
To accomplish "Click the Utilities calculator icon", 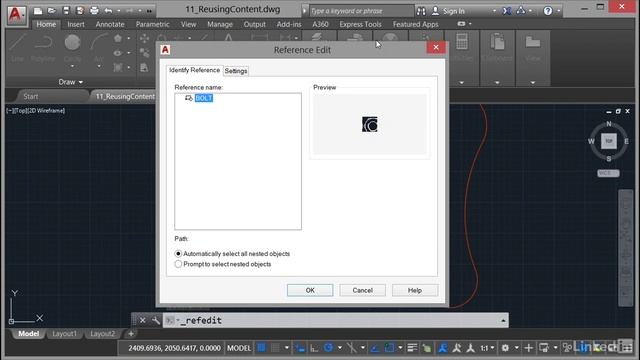I will 462,42.
